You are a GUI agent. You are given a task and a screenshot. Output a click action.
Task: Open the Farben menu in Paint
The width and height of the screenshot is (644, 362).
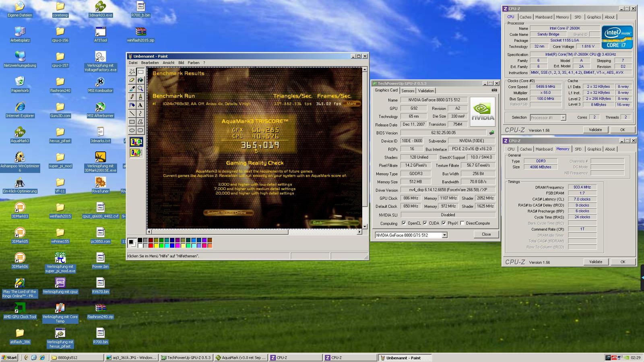pyautogui.click(x=193, y=63)
